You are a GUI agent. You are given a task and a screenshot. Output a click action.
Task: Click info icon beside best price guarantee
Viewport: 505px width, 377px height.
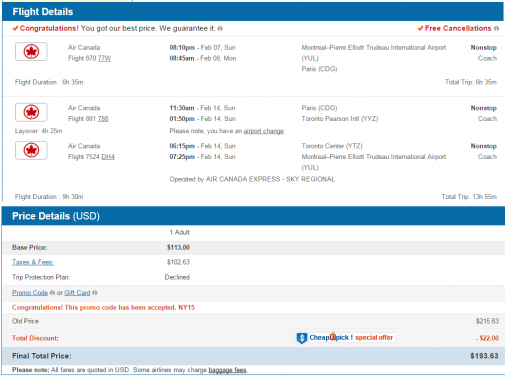coord(220,29)
